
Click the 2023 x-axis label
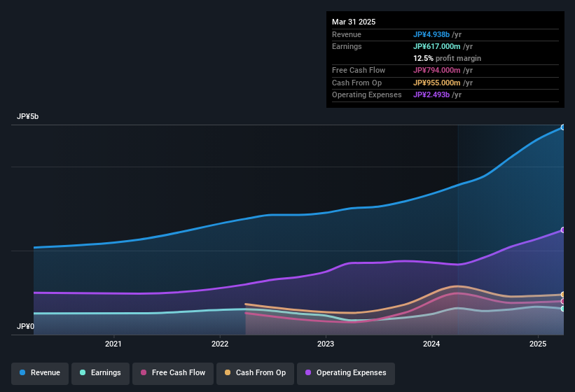pyautogui.click(x=326, y=344)
